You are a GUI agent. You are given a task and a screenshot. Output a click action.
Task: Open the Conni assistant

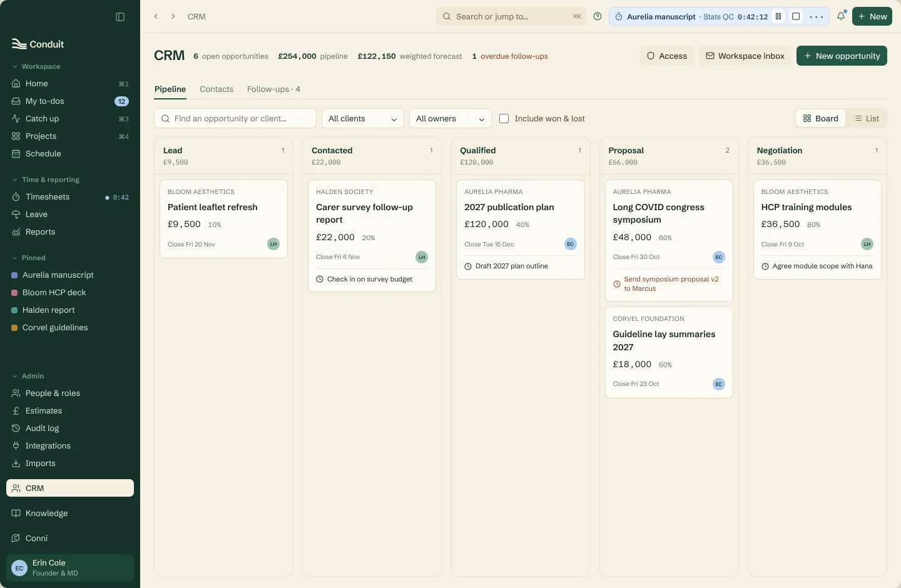(70, 539)
